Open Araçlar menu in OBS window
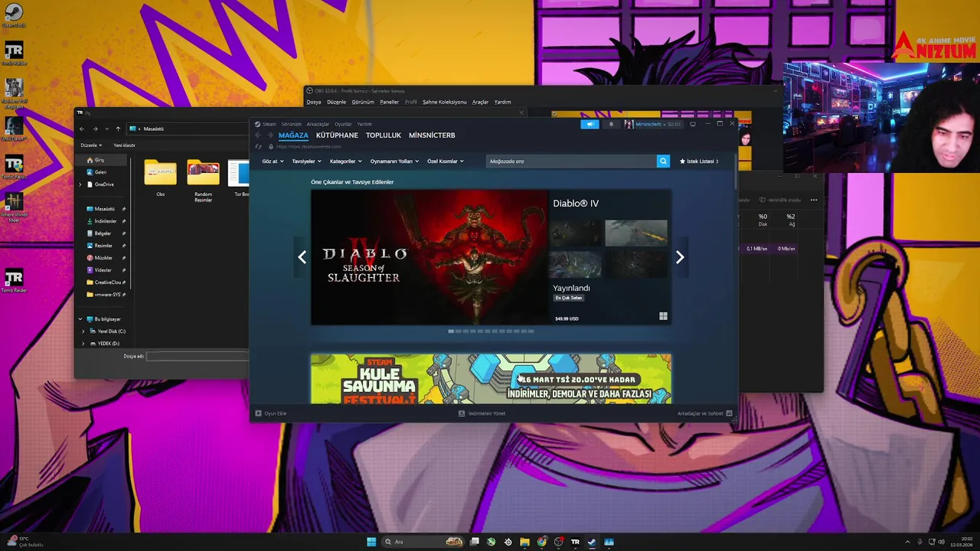The height and width of the screenshot is (551, 980). (480, 102)
